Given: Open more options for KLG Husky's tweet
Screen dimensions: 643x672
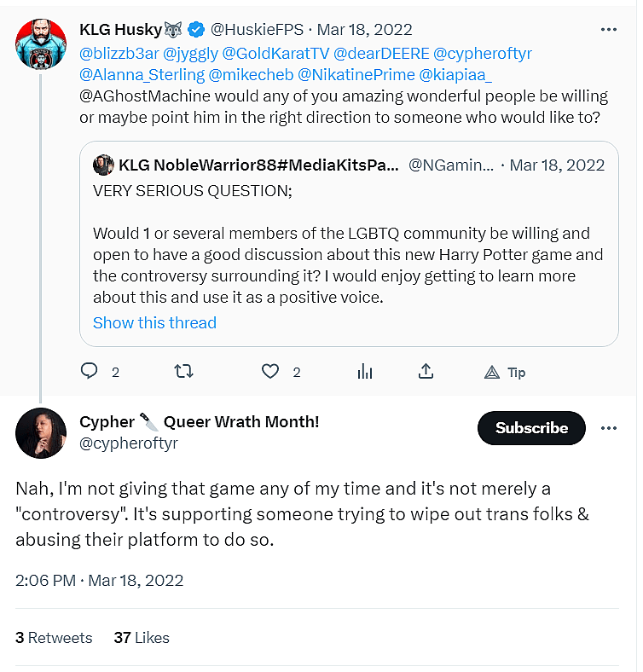Looking at the screenshot, I should pyautogui.click(x=608, y=29).
